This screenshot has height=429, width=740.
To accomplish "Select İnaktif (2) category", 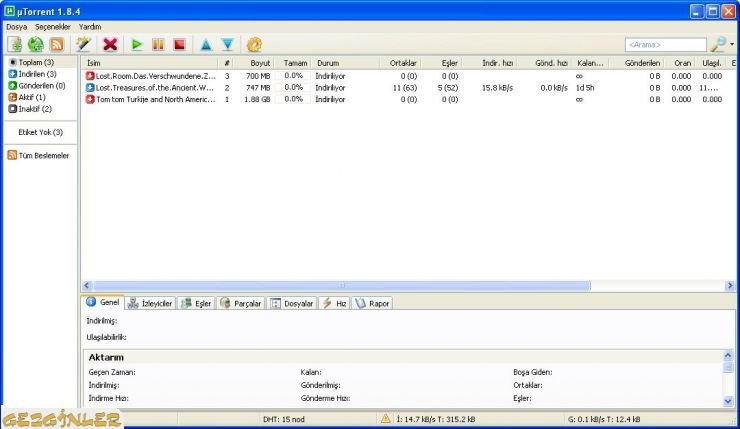I will [35, 109].
